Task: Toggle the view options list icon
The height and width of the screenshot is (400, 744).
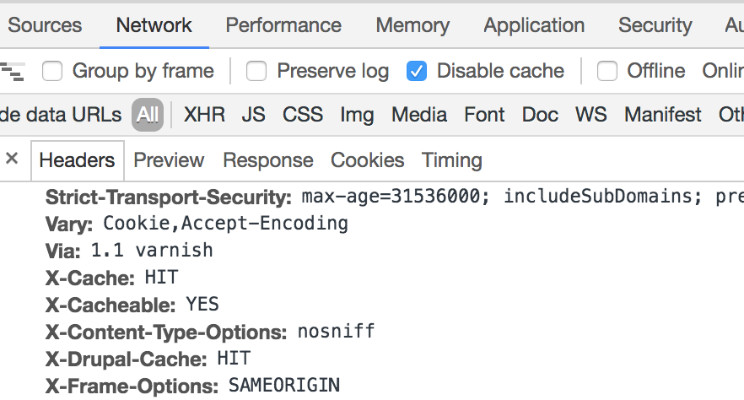Action: tap(12, 71)
